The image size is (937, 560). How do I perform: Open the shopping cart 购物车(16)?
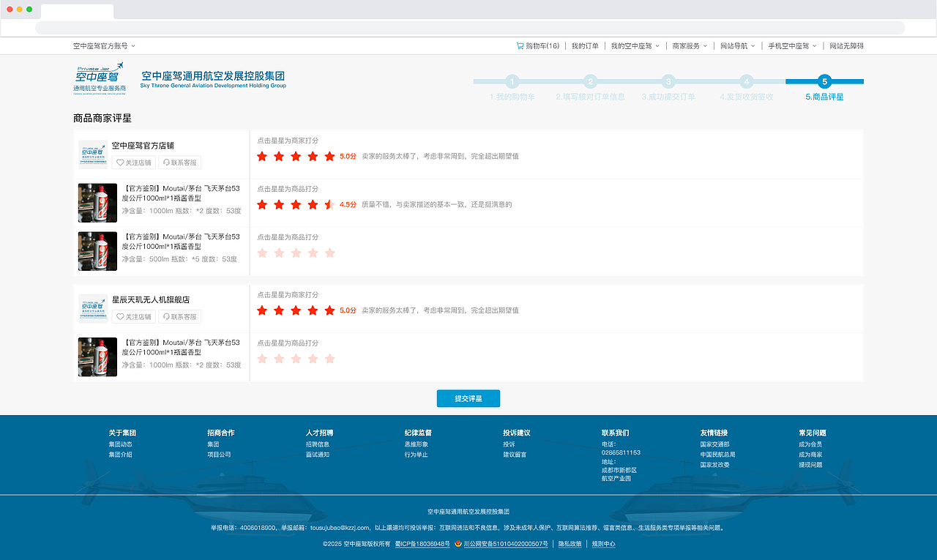pos(538,45)
